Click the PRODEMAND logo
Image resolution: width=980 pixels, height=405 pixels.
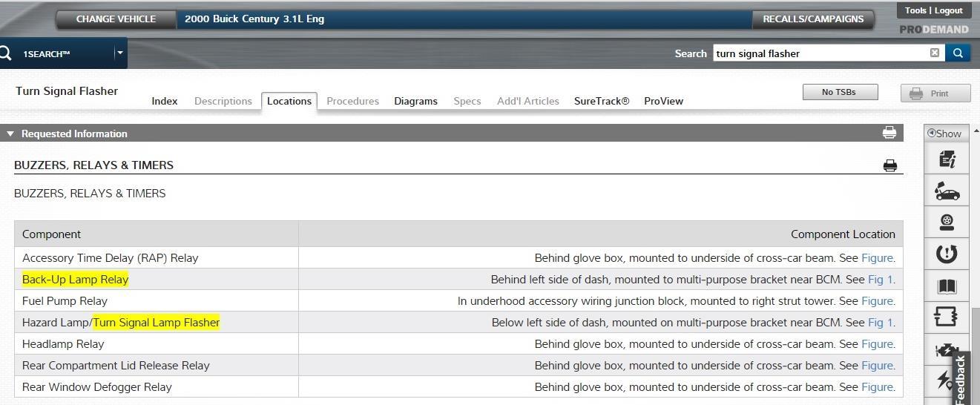click(934, 30)
